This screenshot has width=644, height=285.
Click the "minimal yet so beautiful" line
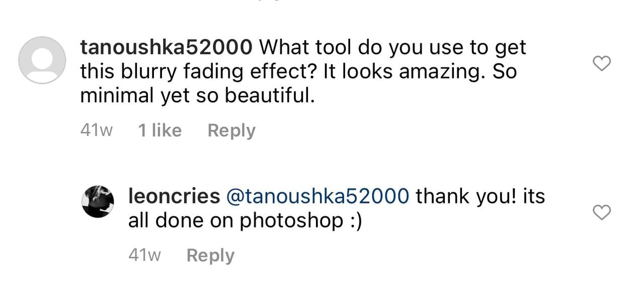(x=197, y=95)
